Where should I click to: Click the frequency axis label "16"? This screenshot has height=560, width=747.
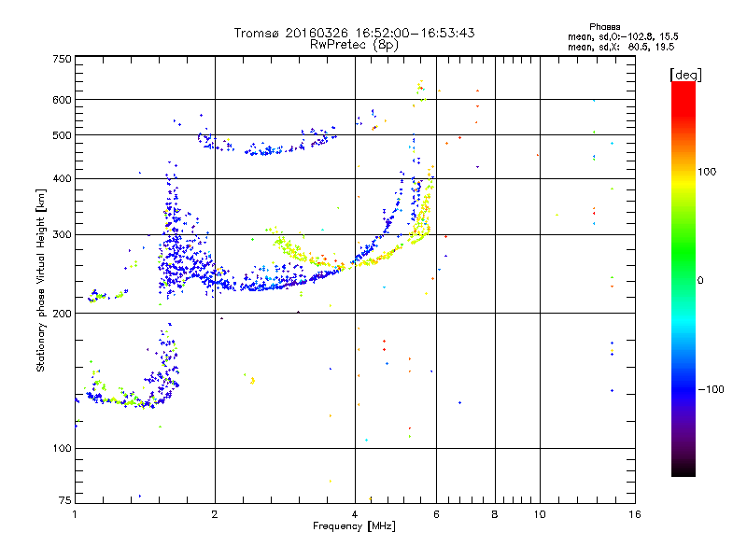(x=635, y=514)
